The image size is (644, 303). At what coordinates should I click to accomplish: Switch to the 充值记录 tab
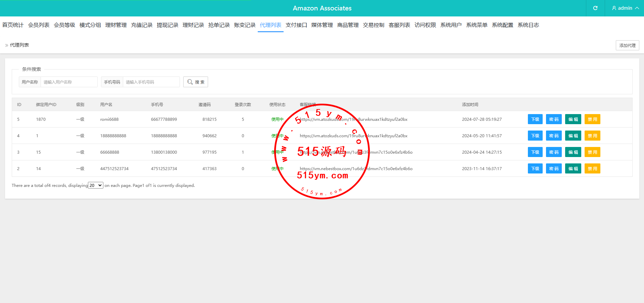[x=142, y=25]
